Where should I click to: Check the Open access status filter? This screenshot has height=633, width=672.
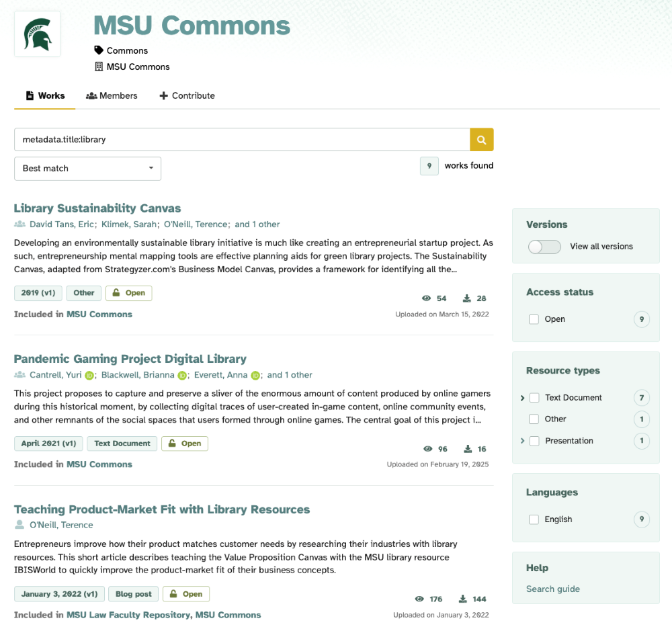click(x=534, y=319)
